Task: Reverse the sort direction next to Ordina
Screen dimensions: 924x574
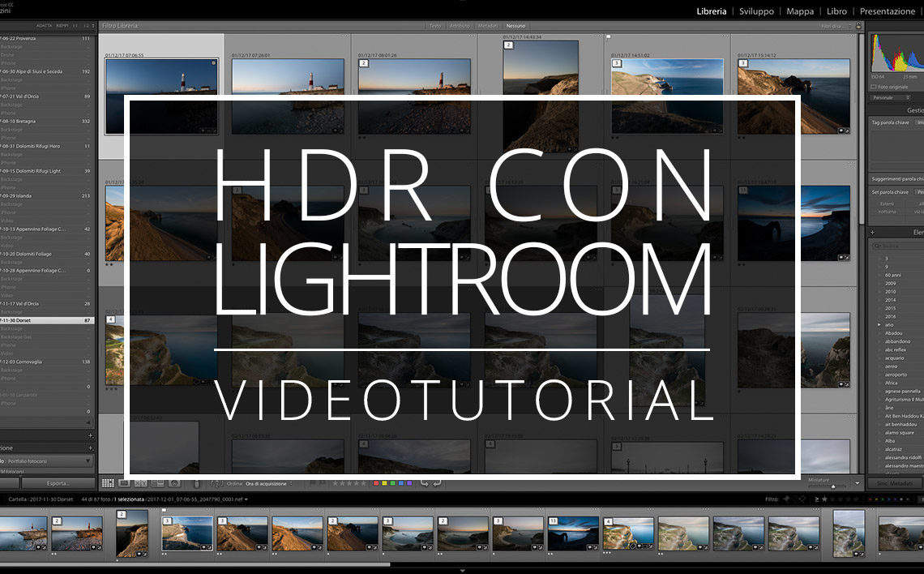Action: coord(216,484)
